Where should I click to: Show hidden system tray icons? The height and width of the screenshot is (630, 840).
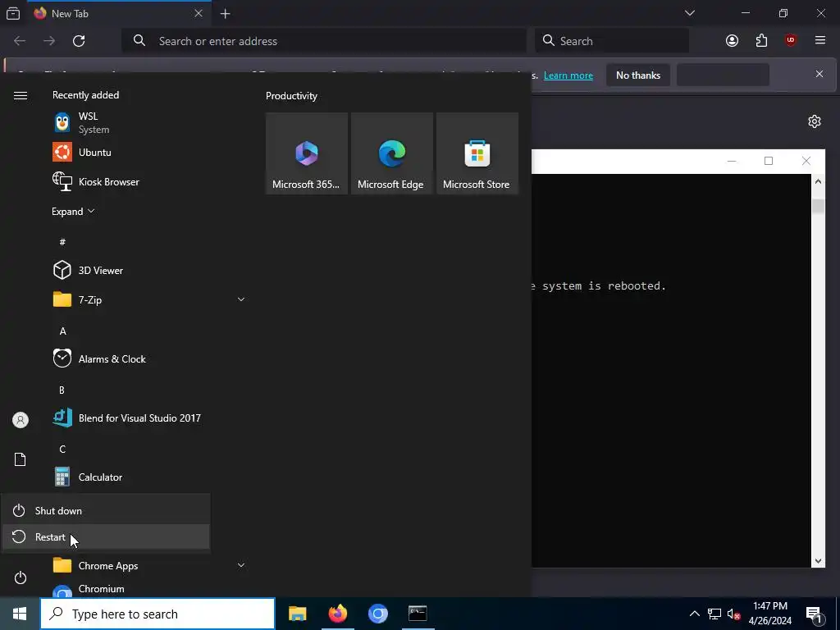pos(694,614)
